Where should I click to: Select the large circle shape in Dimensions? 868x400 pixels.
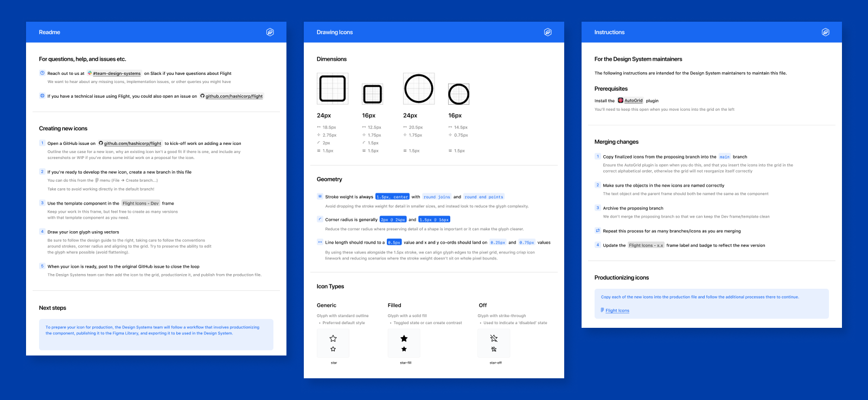coord(418,88)
